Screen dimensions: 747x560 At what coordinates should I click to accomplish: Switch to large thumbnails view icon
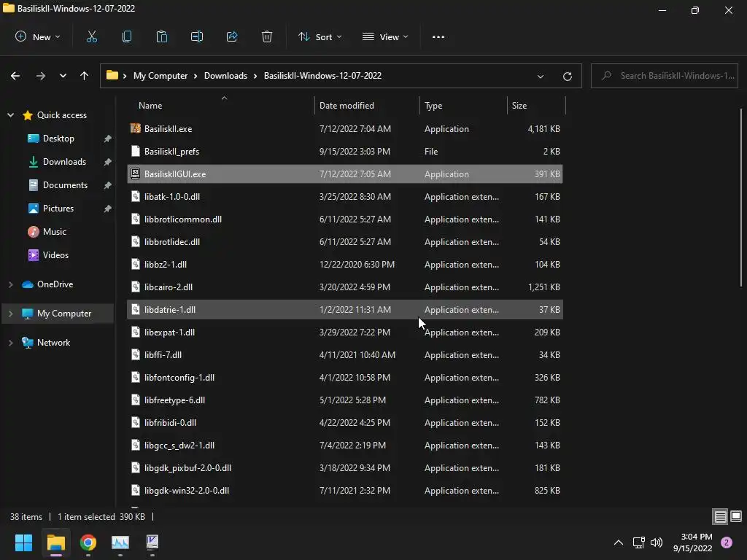[736, 516]
